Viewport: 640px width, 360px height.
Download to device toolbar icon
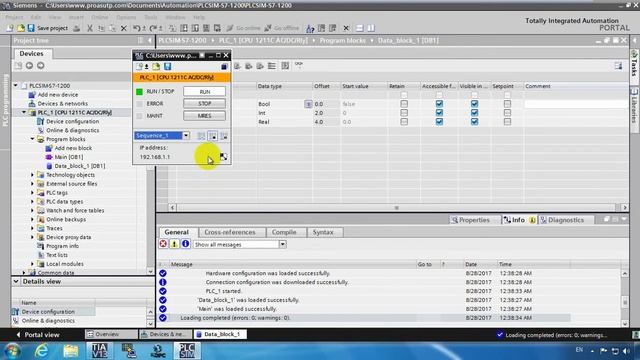click(184, 28)
